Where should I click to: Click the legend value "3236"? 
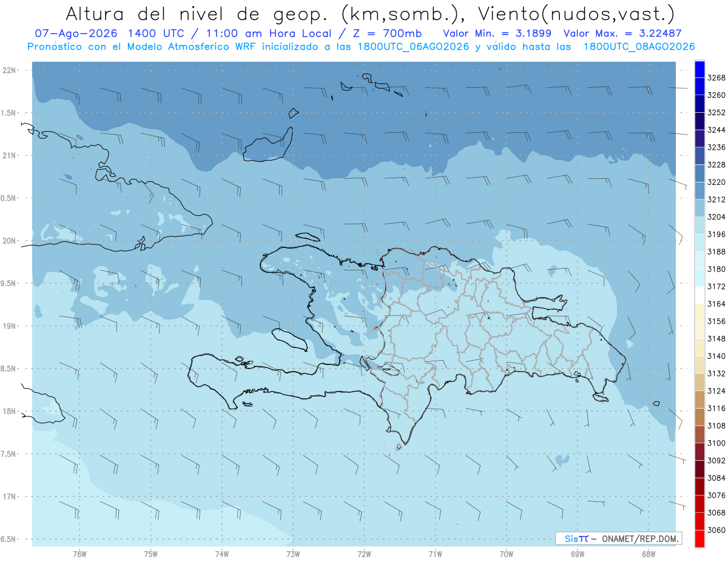(x=716, y=147)
